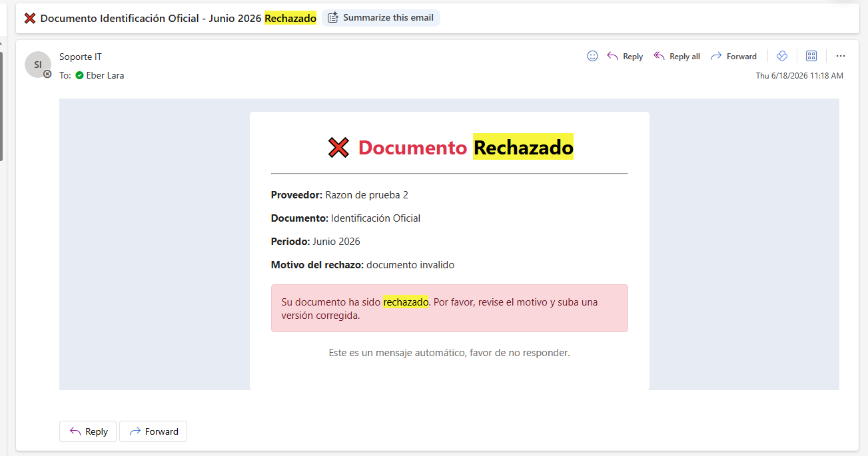The height and width of the screenshot is (456, 868).
Task: Click the Forward button below the message
Action: point(153,431)
